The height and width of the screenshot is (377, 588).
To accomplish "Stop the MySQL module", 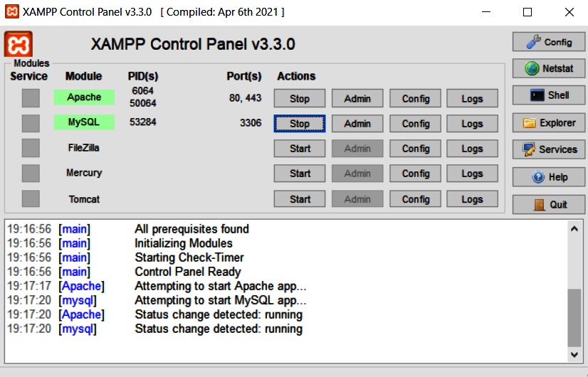I will 300,124.
